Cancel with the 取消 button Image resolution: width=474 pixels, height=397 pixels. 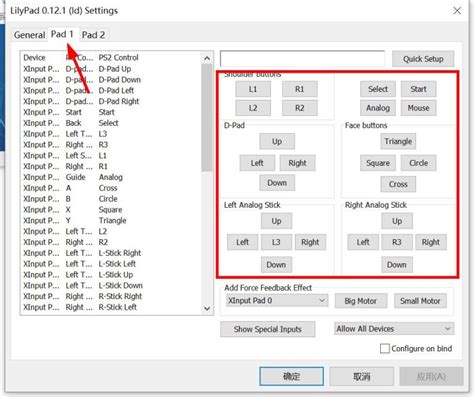362,377
